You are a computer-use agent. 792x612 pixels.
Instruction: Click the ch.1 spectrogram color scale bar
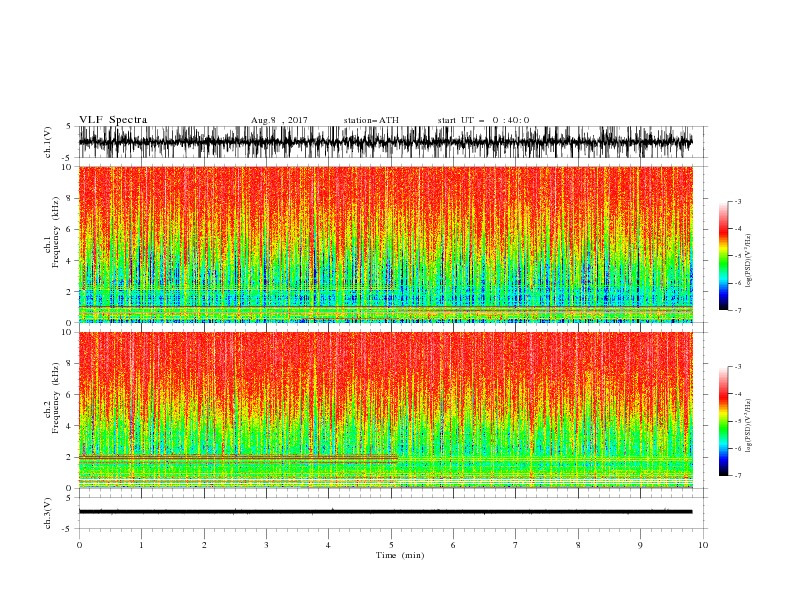(723, 256)
